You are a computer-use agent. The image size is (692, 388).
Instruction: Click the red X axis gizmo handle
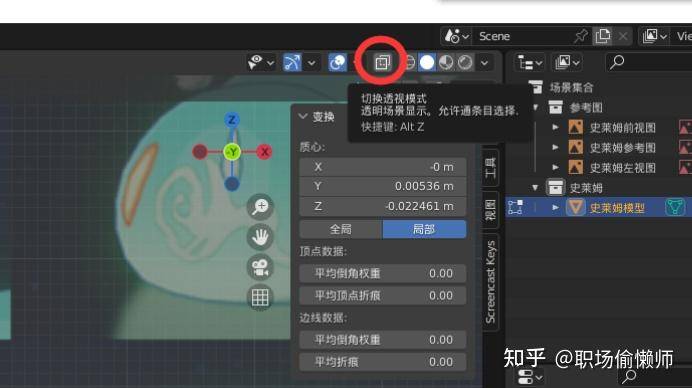coord(264,152)
